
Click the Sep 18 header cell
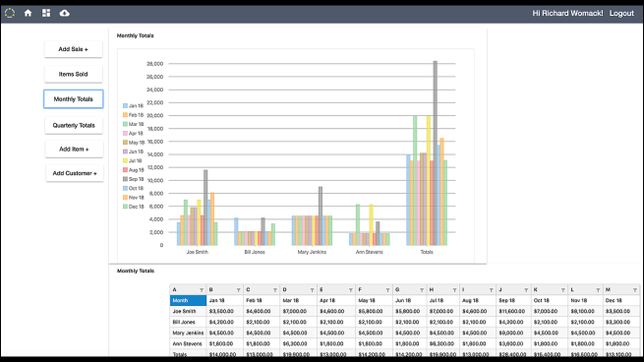tap(513, 300)
